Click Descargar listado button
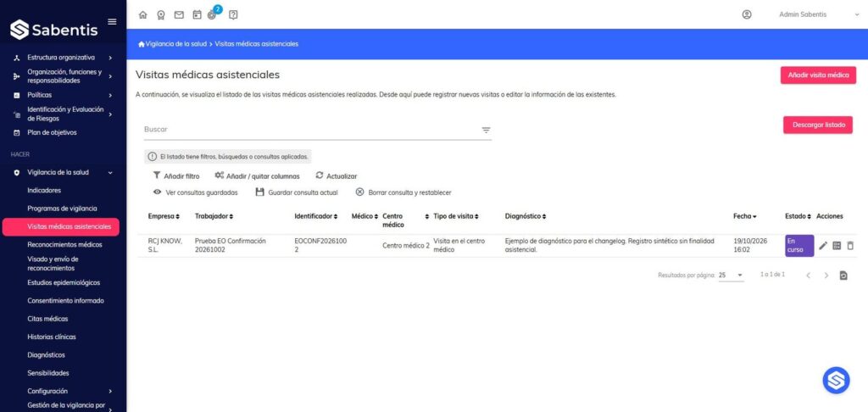The image size is (868, 412). click(x=818, y=125)
